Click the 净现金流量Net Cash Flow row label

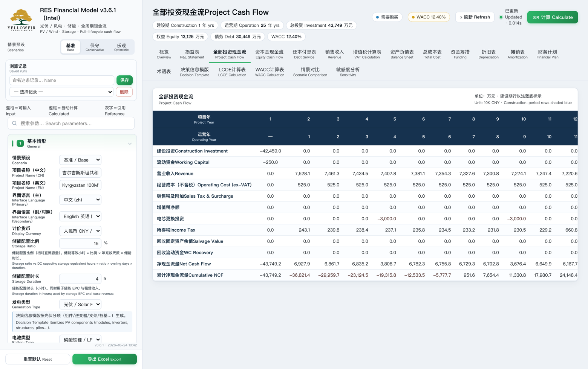coord(184,264)
